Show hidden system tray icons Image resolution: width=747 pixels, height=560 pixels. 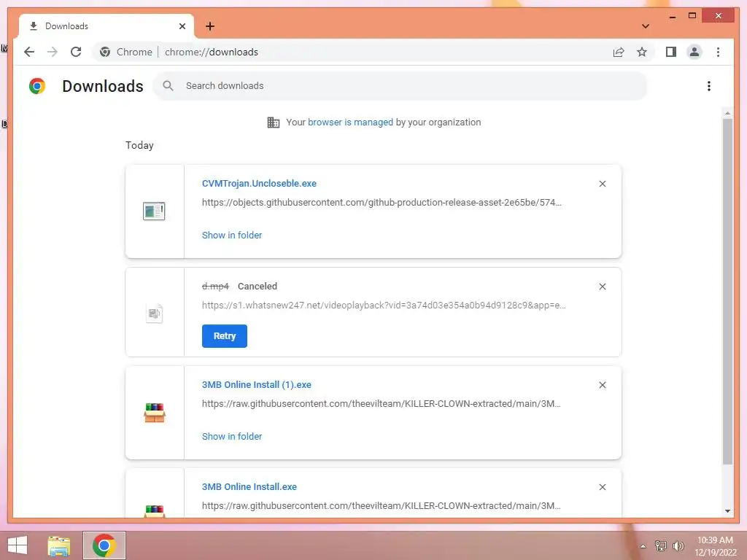click(x=643, y=546)
